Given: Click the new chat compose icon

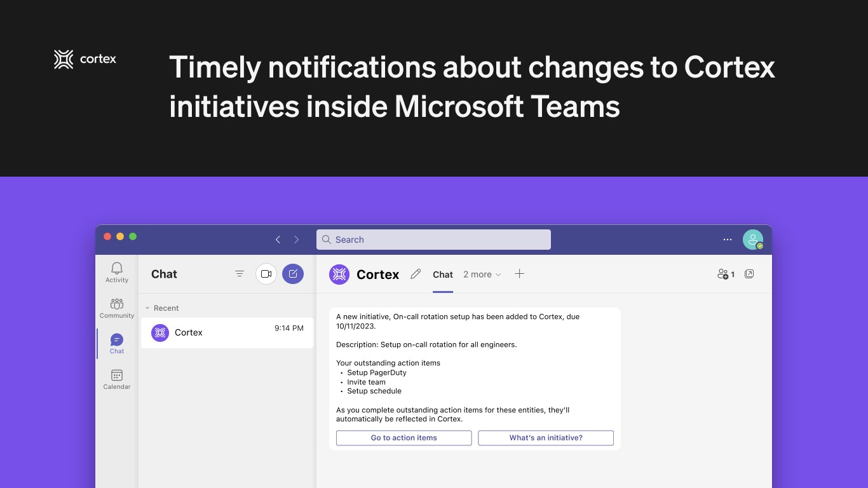Looking at the screenshot, I should click(x=293, y=274).
